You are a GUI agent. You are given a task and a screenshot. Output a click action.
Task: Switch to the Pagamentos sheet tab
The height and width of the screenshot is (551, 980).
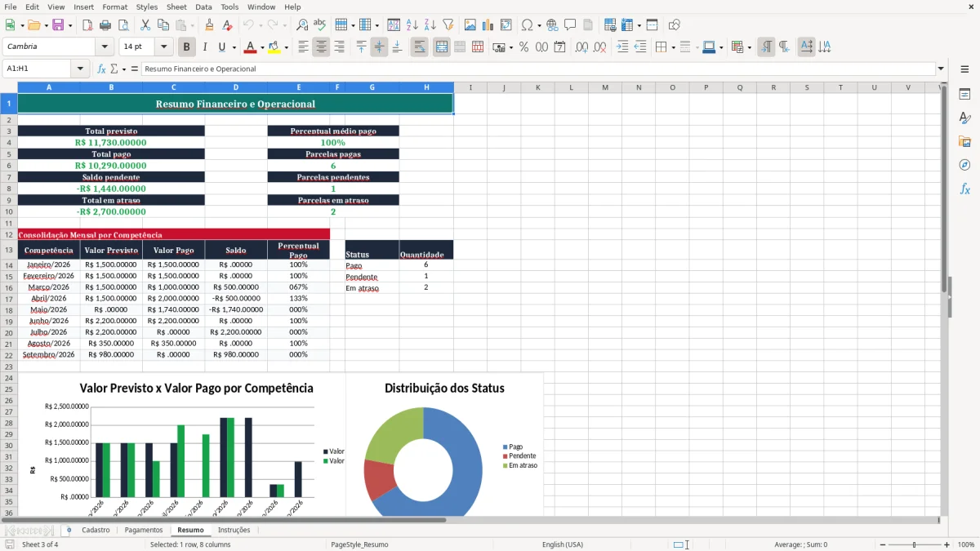(x=144, y=530)
